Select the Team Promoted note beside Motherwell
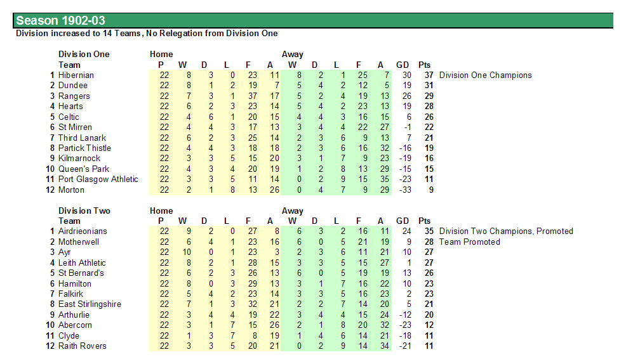The width and height of the screenshot is (626, 364). [x=470, y=242]
